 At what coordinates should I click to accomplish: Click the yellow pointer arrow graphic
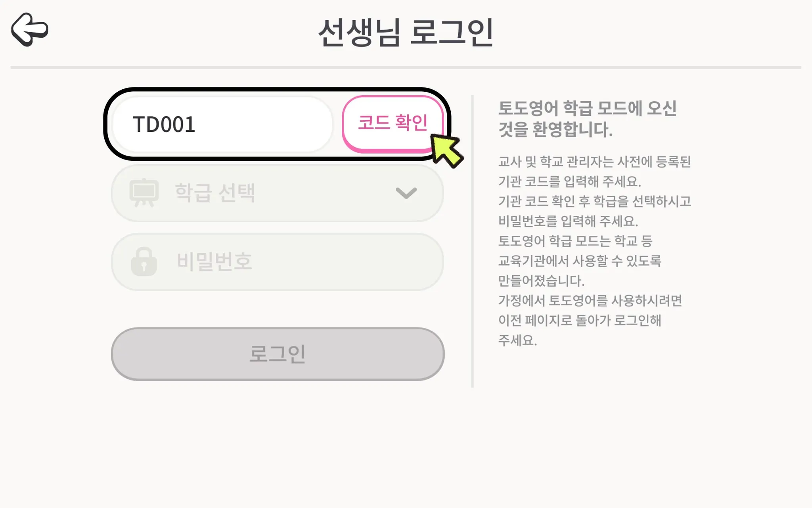pyautogui.click(x=446, y=150)
